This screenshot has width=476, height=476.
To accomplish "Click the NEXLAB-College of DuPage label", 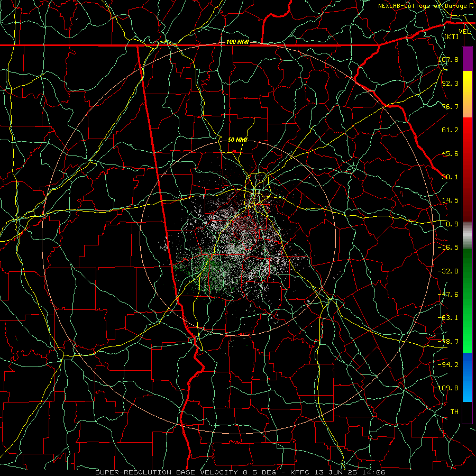I will point(423,6).
